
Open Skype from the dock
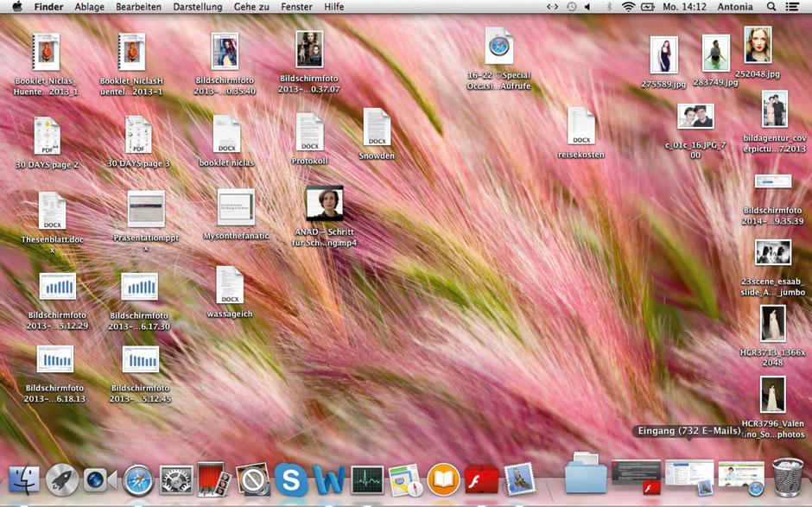[291, 479]
